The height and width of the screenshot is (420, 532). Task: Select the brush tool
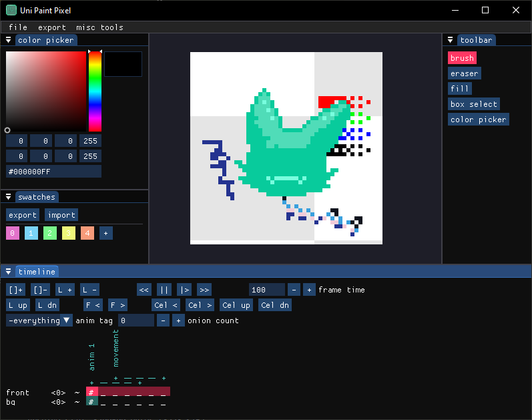pyautogui.click(x=462, y=58)
